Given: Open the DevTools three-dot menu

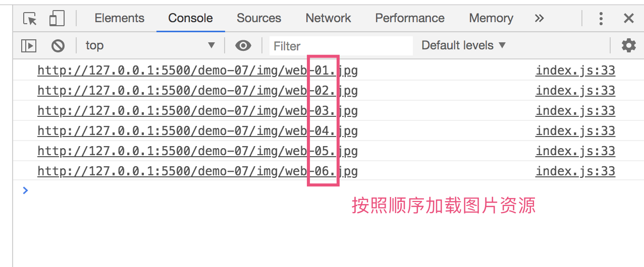Looking at the screenshot, I should click(601, 19).
